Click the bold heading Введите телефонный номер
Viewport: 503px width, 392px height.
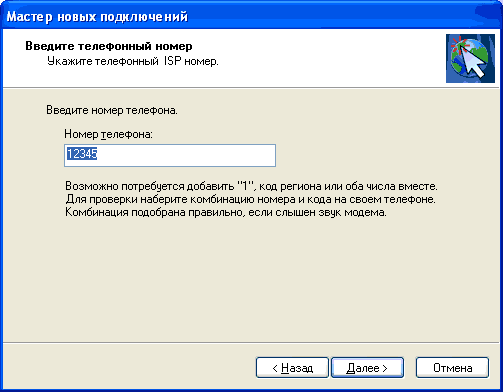coord(109,46)
